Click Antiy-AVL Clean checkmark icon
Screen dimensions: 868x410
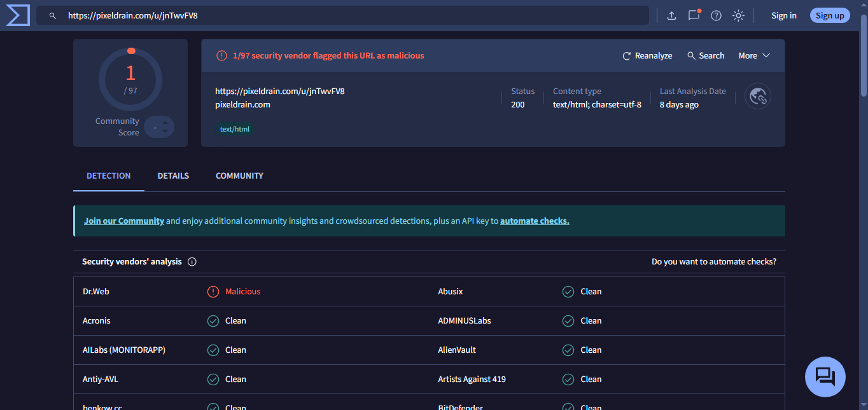pyautogui.click(x=213, y=379)
